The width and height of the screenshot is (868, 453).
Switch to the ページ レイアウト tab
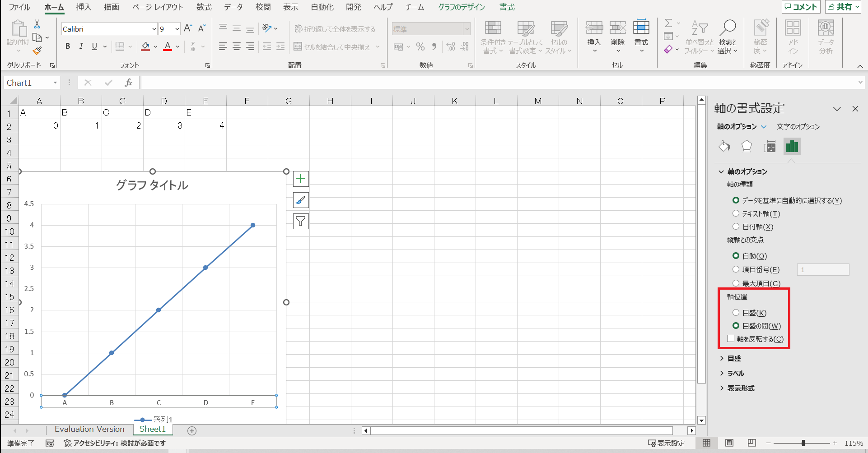point(158,7)
